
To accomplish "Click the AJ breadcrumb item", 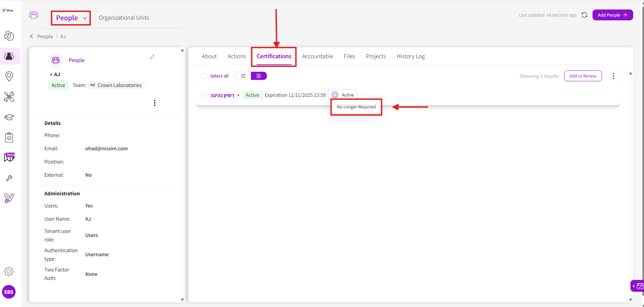I will point(63,36).
